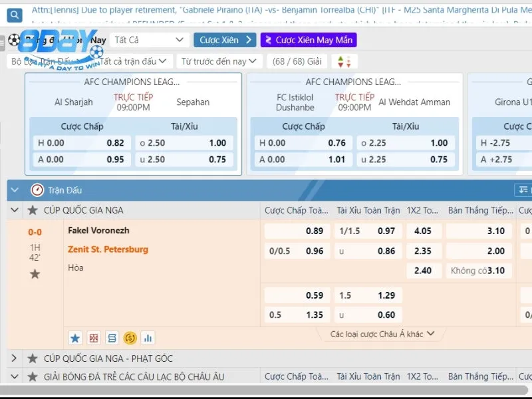Click the Tài Xỉu Toàn Trận column header
This screenshot has height=399, width=532.
pyautogui.click(x=368, y=210)
